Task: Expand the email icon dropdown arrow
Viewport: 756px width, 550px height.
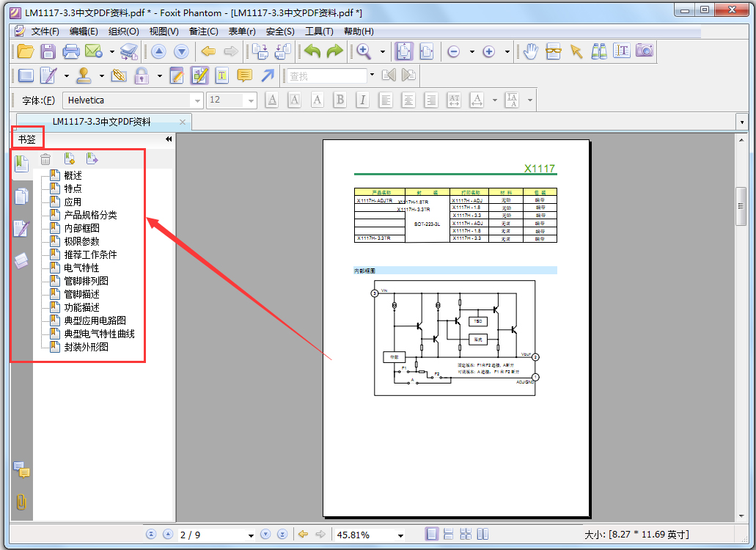Action: pos(112,51)
